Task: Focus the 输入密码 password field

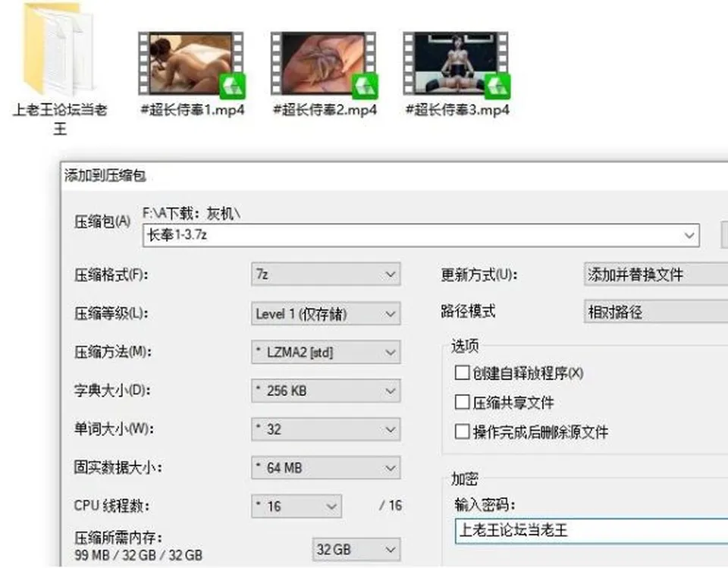Action: point(591,531)
